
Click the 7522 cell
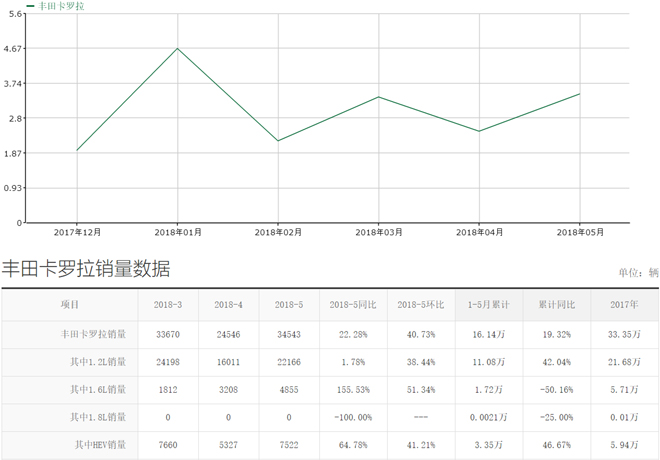pos(289,445)
